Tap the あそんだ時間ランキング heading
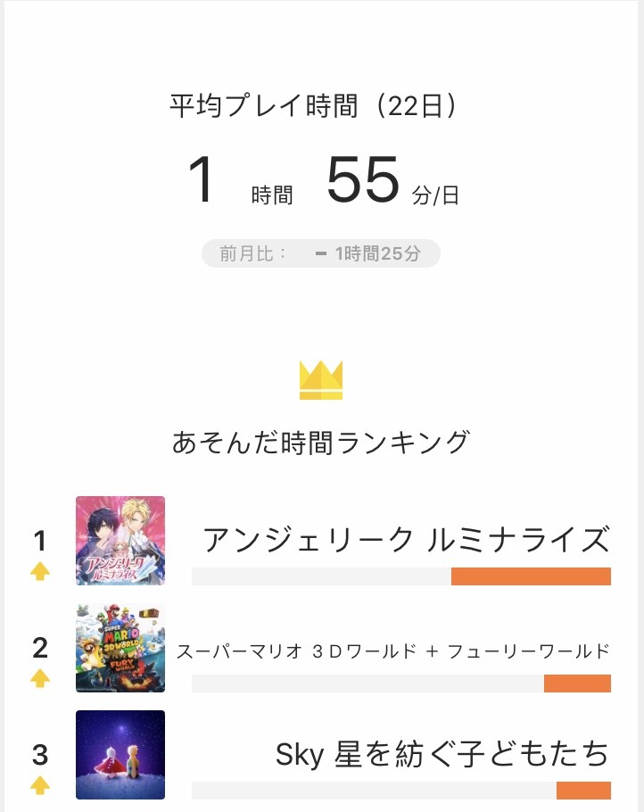This screenshot has width=644, height=812. [x=321, y=443]
